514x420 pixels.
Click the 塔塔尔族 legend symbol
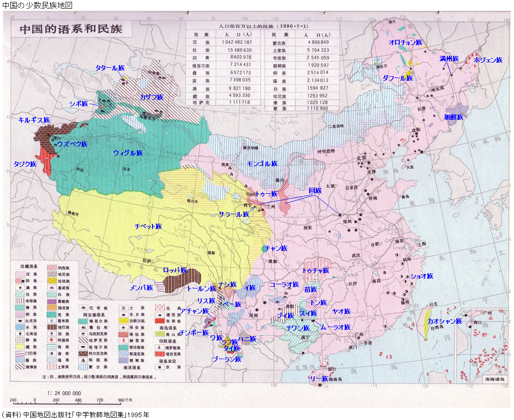[82, 347]
